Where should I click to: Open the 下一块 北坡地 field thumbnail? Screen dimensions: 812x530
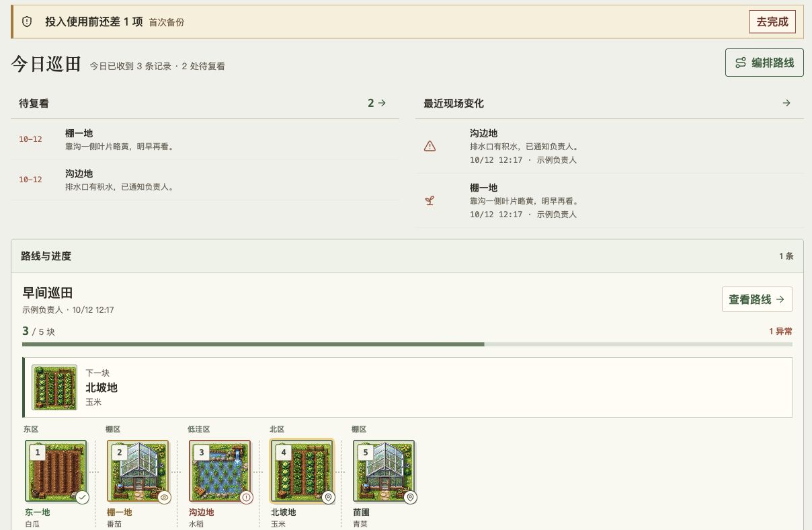[54, 387]
